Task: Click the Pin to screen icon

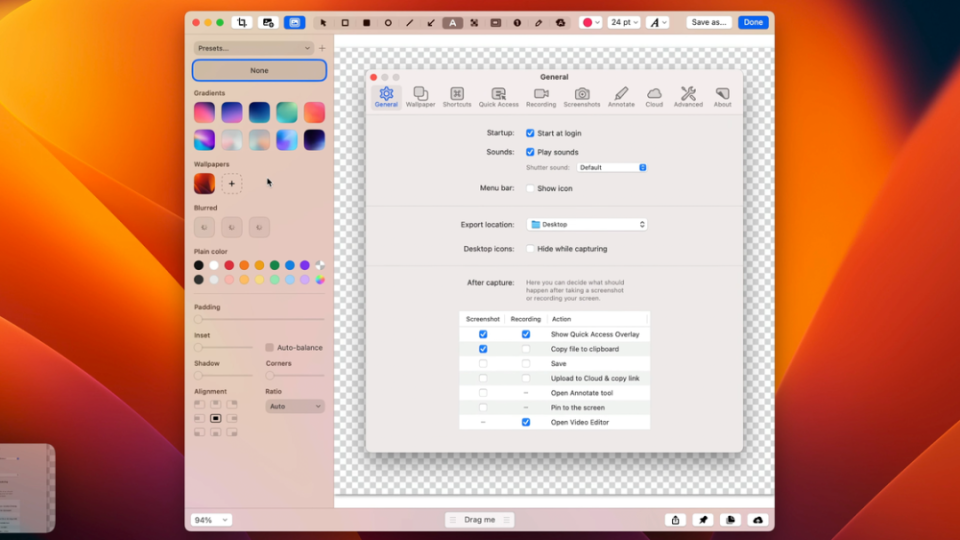Action: pos(703,520)
